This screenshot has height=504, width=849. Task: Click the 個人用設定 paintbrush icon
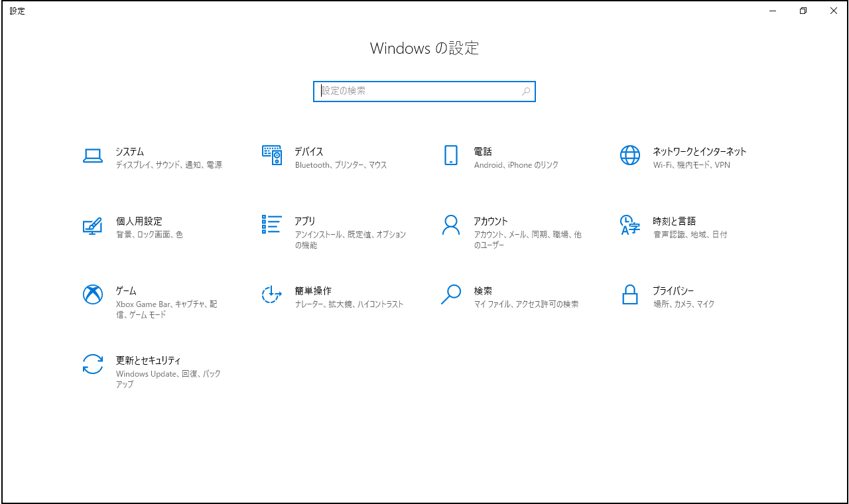click(93, 225)
